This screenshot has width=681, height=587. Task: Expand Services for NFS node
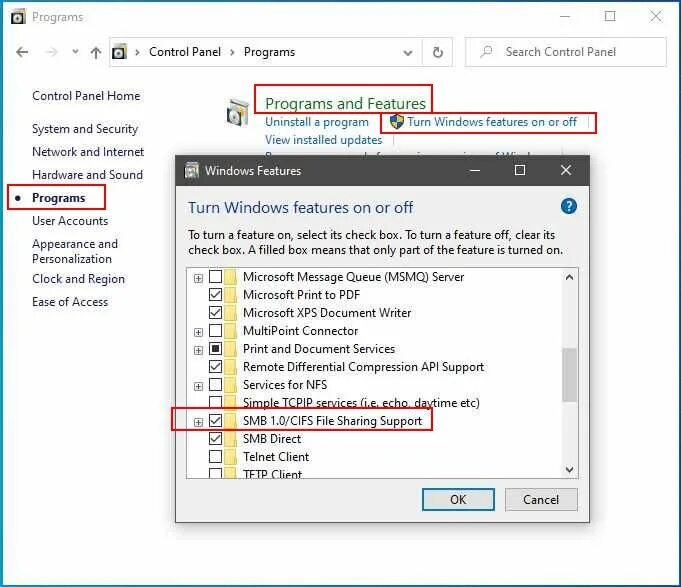coord(198,386)
